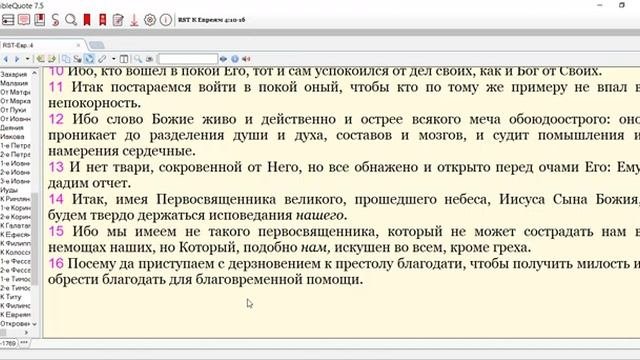Go back with the blue left arrow
This screenshot has height=360, width=640.
point(6,59)
